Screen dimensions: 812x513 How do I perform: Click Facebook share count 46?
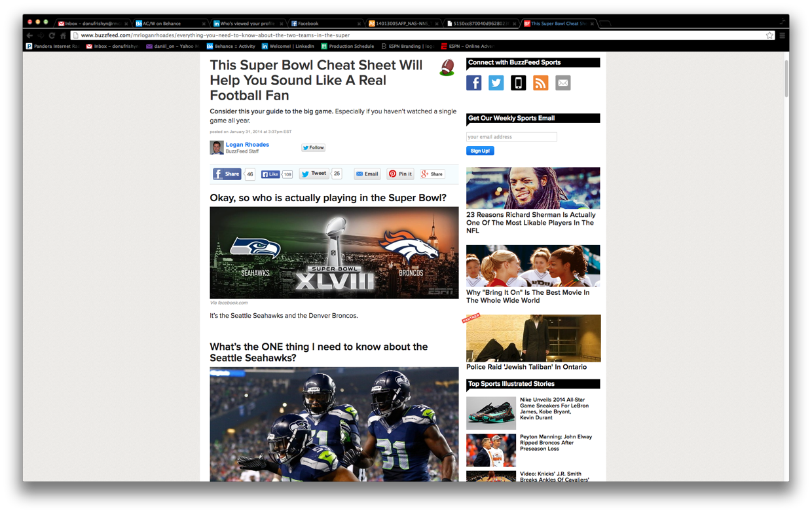point(249,174)
